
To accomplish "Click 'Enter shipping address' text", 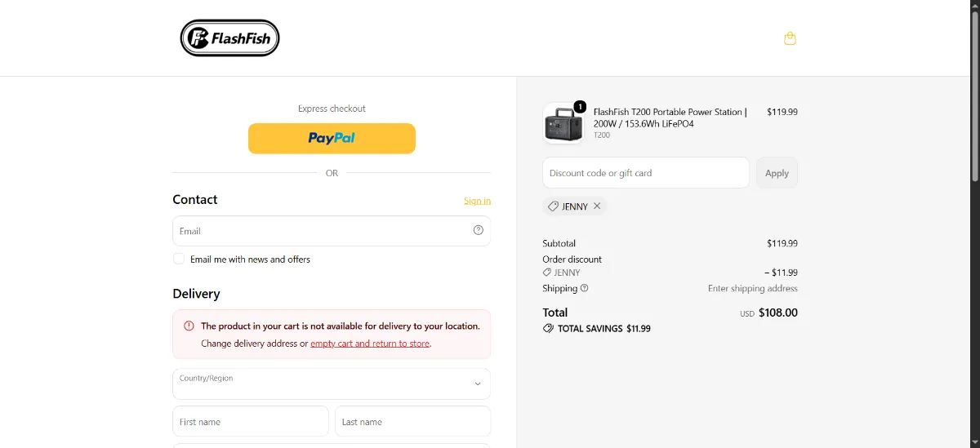I will click(753, 288).
